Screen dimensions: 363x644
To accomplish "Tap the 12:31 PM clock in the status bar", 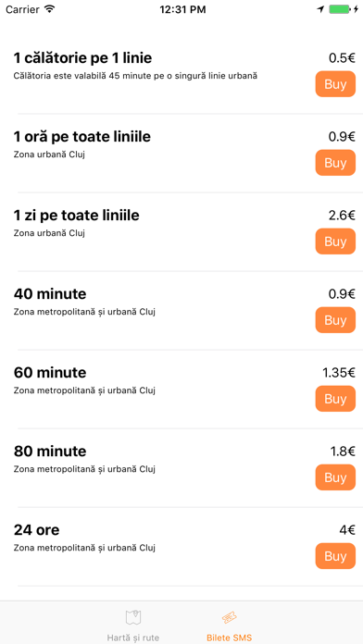I will coord(182,9).
